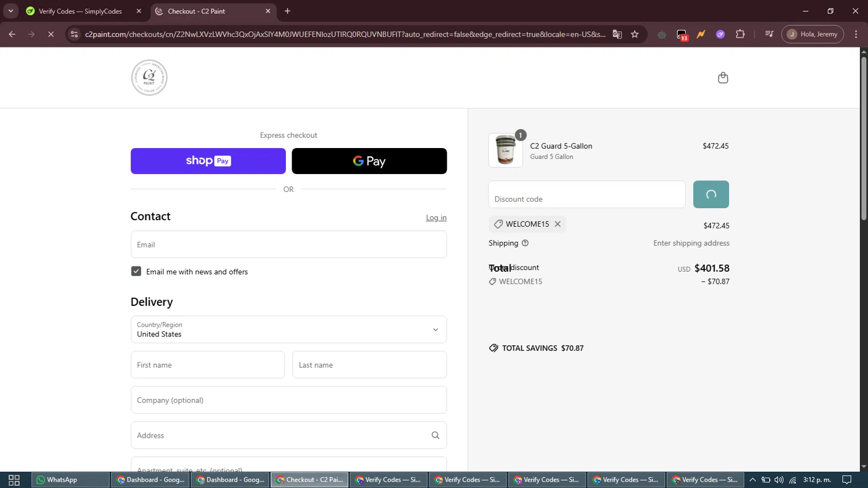The image size is (868, 488).
Task: Open first Dashboard - Google taskbar window
Action: pos(150,480)
